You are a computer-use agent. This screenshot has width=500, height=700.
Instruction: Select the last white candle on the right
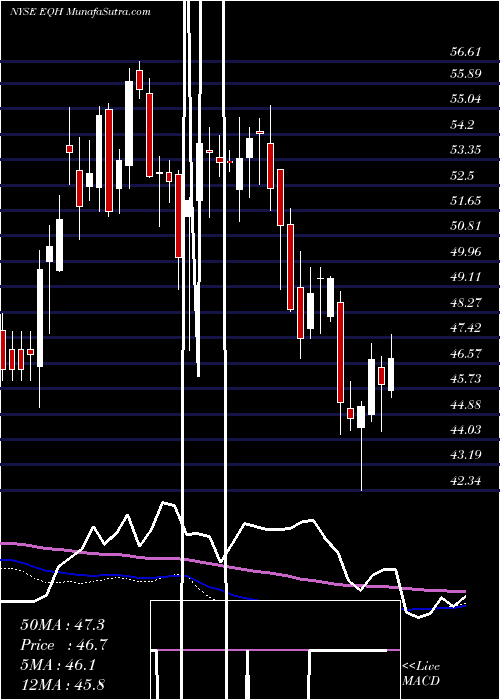click(x=391, y=374)
